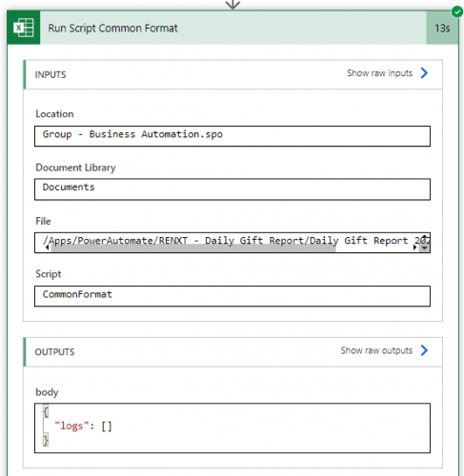Click the Document Library label

(x=75, y=168)
